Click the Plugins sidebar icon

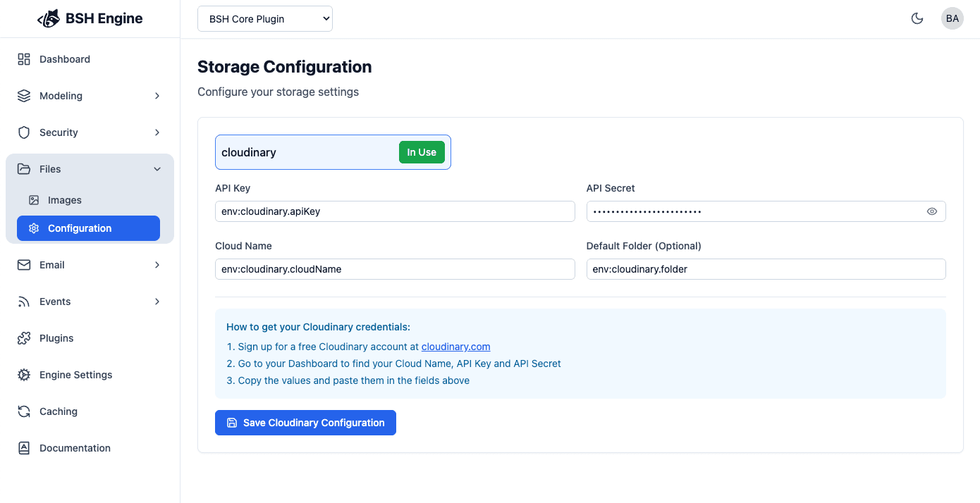pyautogui.click(x=23, y=338)
